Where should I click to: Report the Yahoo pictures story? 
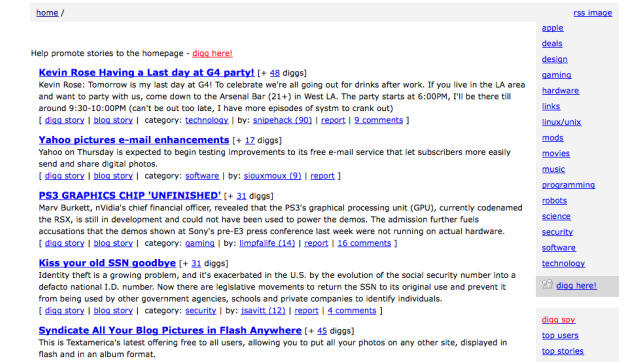click(x=322, y=176)
